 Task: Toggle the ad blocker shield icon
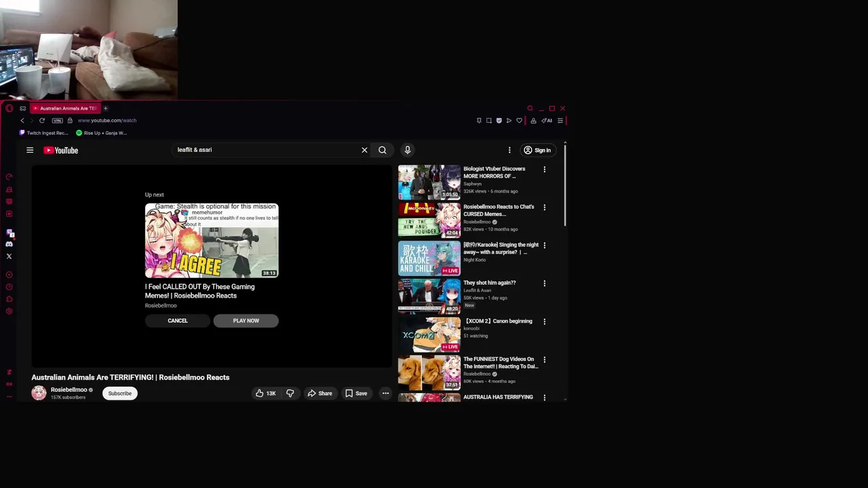(x=499, y=121)
